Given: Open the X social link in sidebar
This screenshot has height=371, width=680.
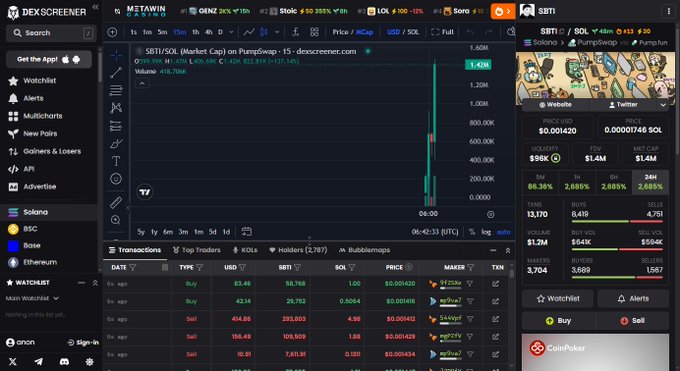Looking at the screenshot, I should (x=13, y=361).
